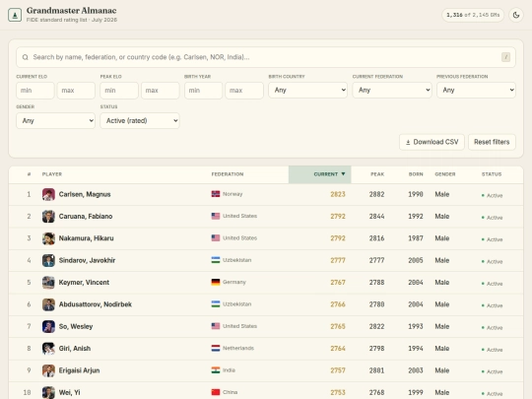
Task: Sort by the Born column header
Action: coord(416,174)
